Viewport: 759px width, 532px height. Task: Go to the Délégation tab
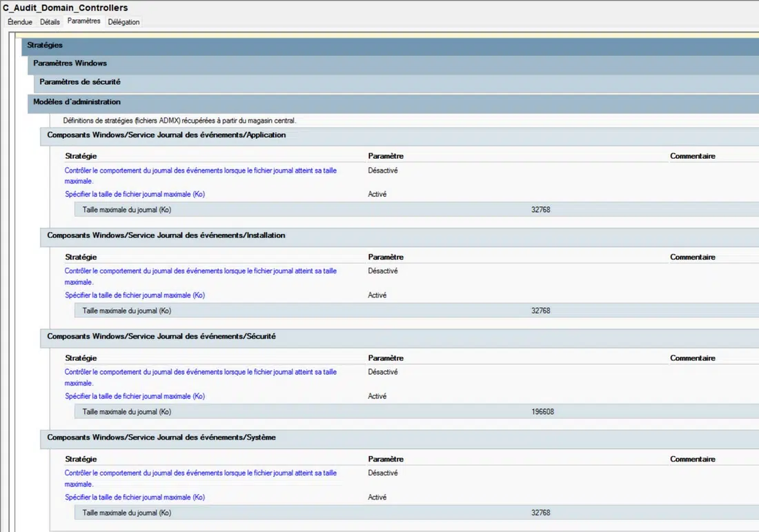click(124, 22)
